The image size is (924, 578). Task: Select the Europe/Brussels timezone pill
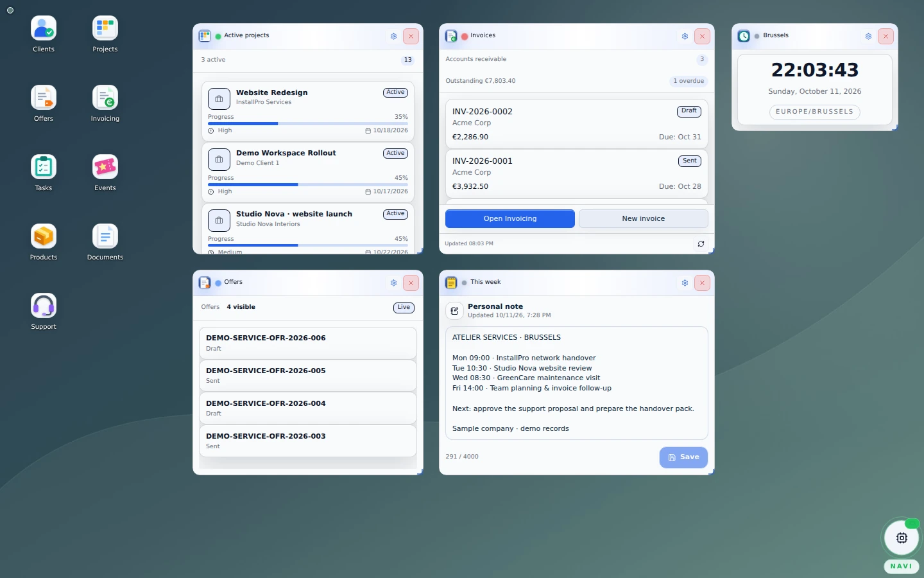pyautogui.click(x=814, y=112)
